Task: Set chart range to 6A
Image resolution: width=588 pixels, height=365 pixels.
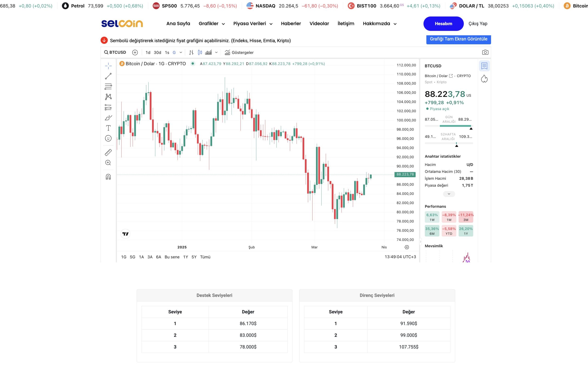Action: pyautogui.click(x=158, y=257)
